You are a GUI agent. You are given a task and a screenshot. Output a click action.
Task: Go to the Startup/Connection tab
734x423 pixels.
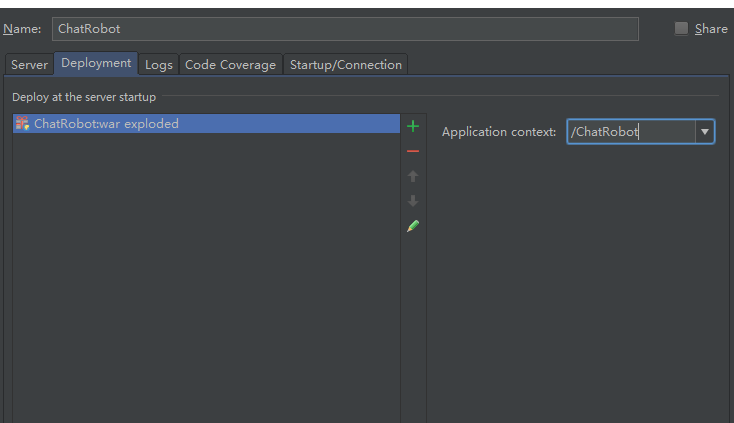(x=345, y=65)
